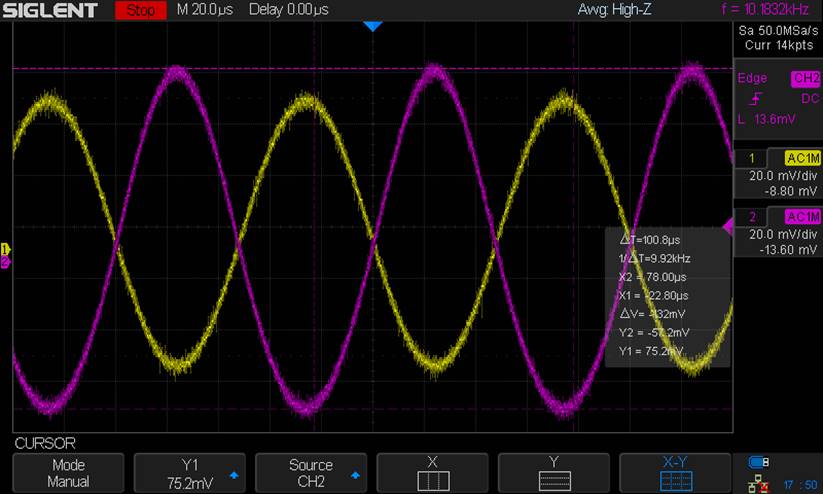Open the Source CH2 dropdown
This screenshot has width=823, height=494.
click(310, 473)
